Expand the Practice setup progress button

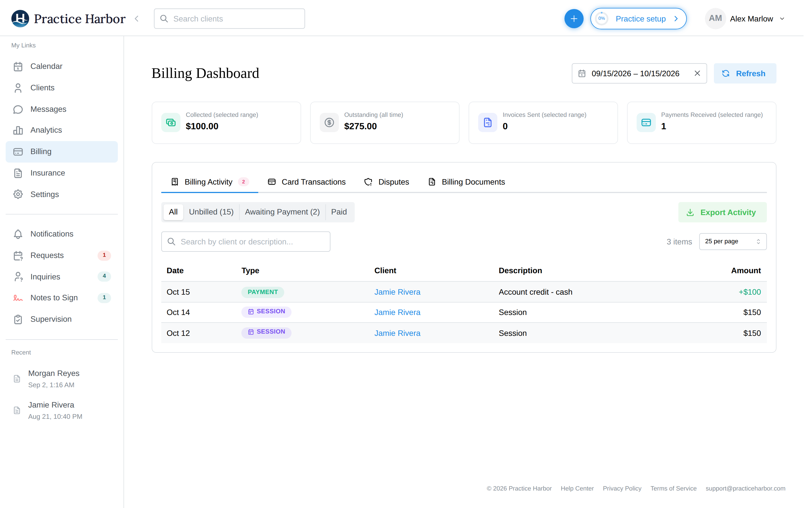tap(638, 19)
